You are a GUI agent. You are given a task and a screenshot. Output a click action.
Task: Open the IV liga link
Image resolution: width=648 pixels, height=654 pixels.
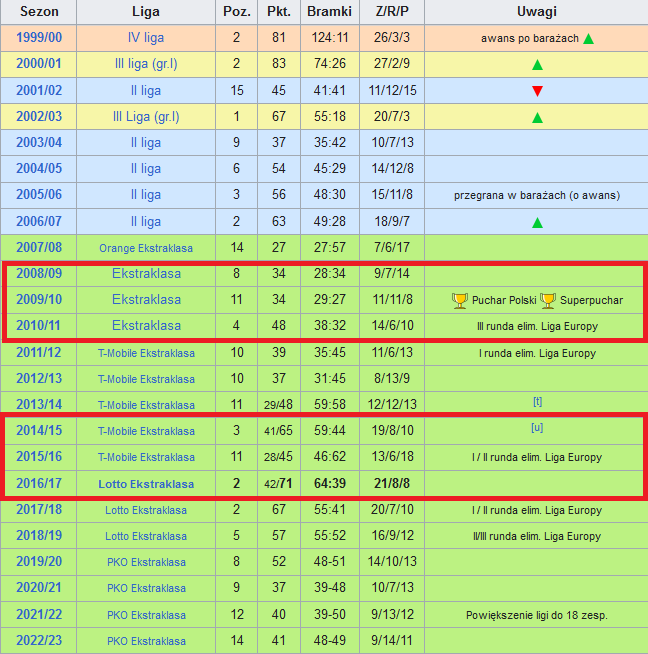coord(146,39)
